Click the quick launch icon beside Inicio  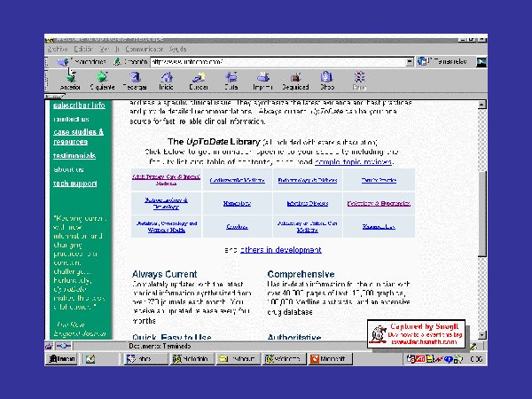90,358
